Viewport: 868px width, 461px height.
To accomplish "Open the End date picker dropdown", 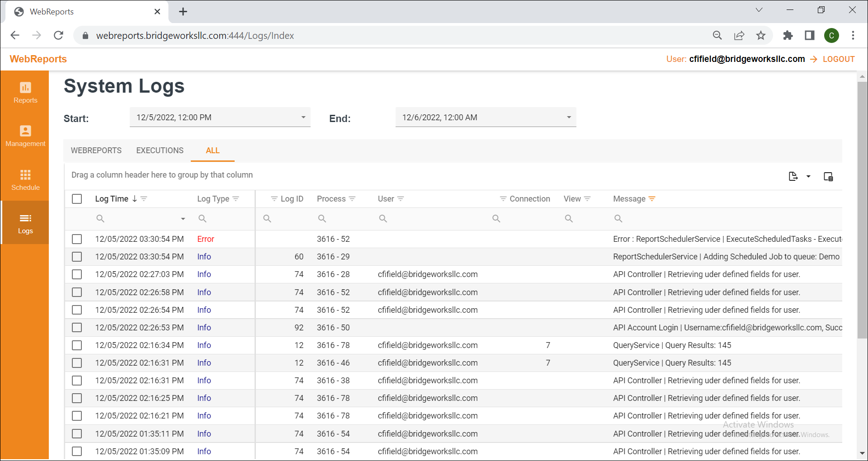I will point(569,117).
